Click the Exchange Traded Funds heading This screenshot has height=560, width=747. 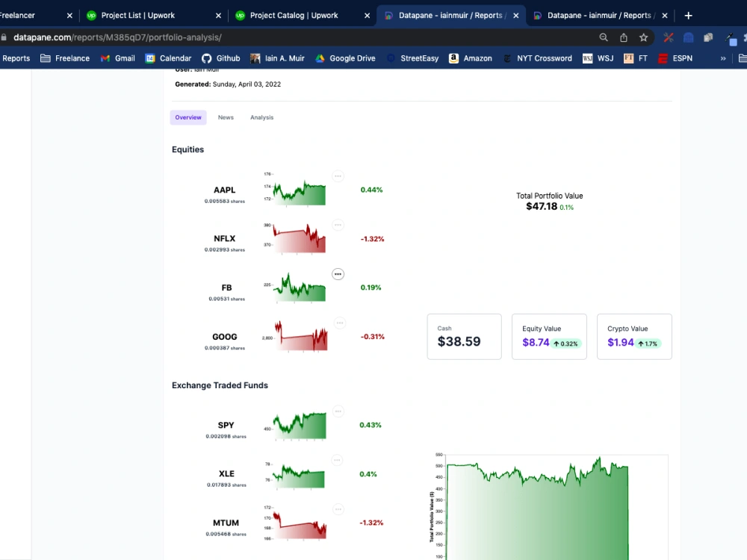(x=220, y=385)
